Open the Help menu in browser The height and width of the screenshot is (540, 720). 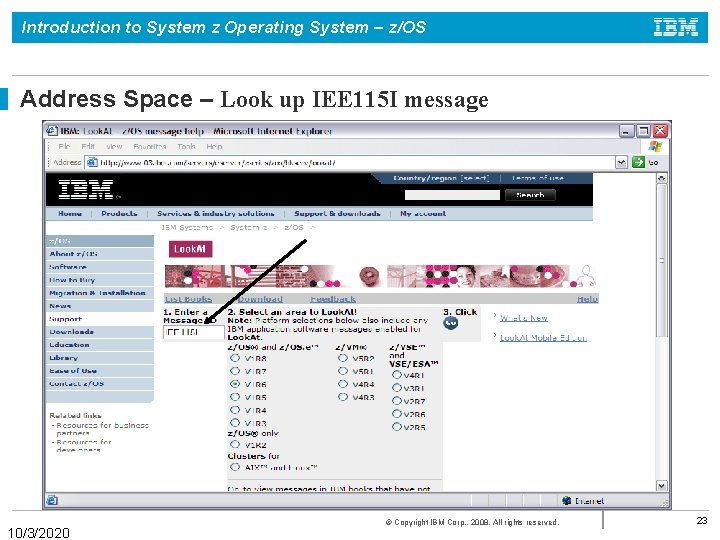[214, 146]
